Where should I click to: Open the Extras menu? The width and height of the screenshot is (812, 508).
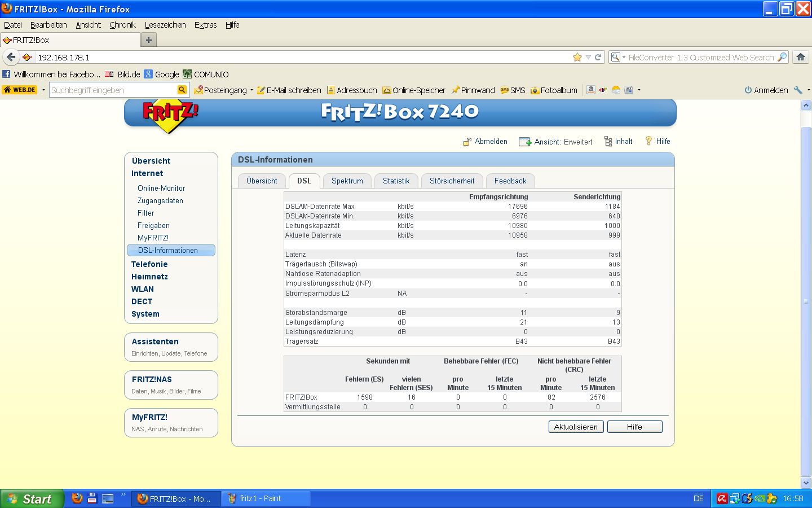(205, 25)
